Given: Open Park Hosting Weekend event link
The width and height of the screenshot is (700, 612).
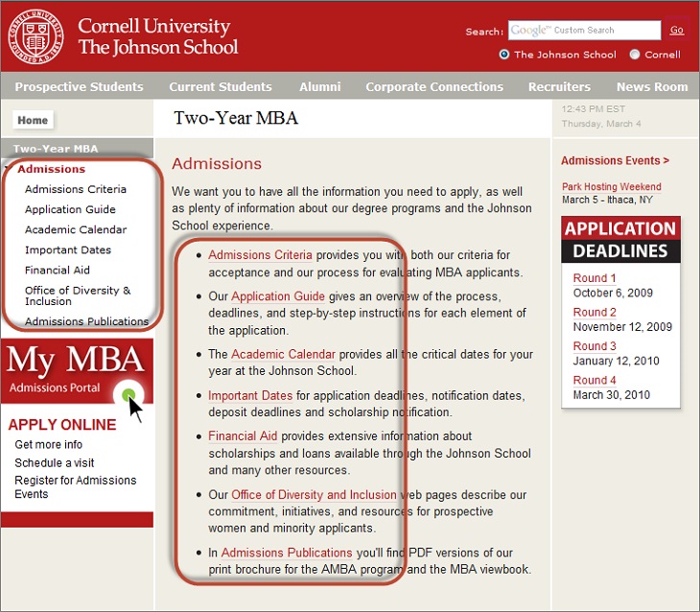Looking at the screenshot, I should (x=611, y=187).
